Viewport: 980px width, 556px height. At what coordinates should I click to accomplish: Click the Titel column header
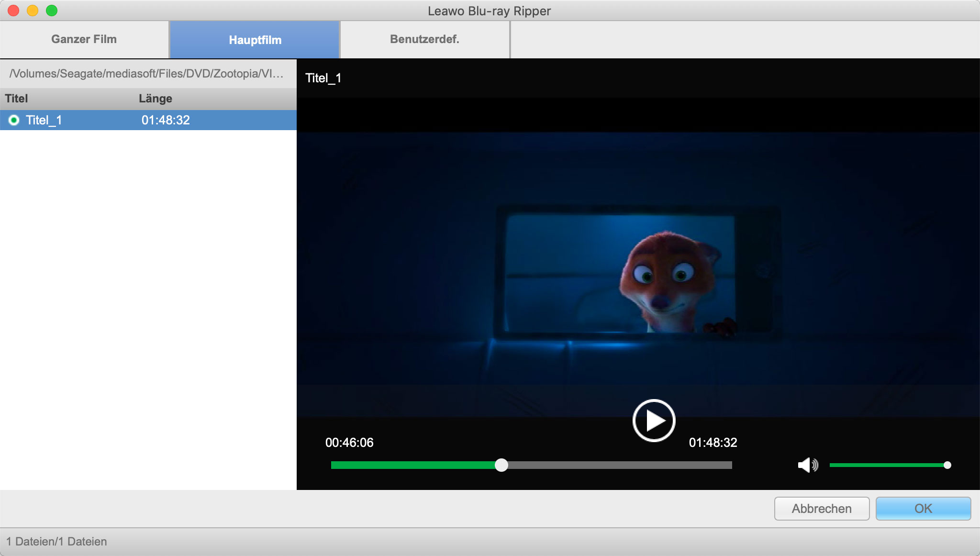[x=17, y=99]
